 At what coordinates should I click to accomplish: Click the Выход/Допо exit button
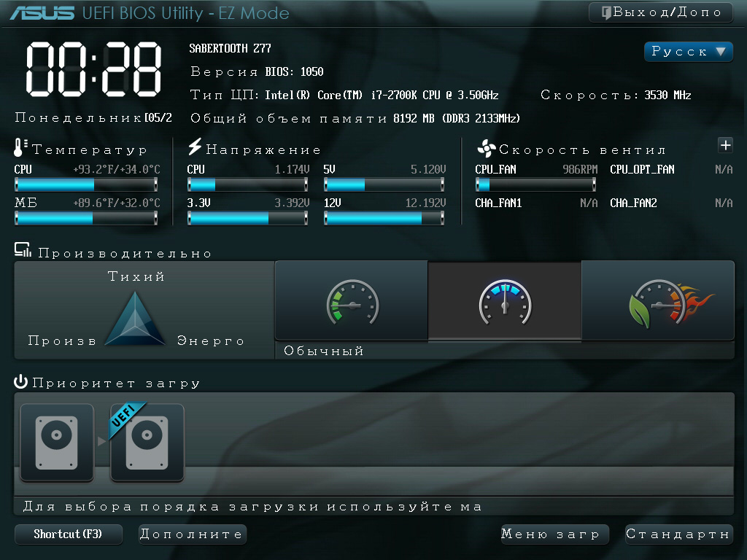click(660, 12)
